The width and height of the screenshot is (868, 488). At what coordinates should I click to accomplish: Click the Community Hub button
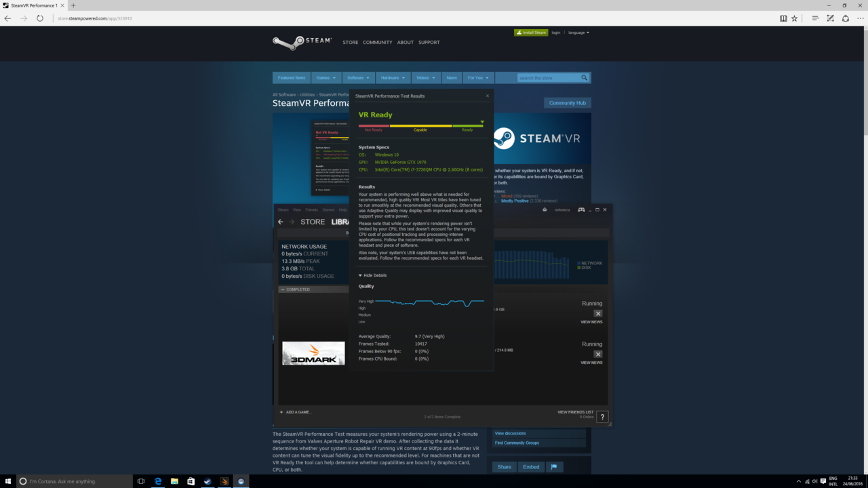click(567, 103)
